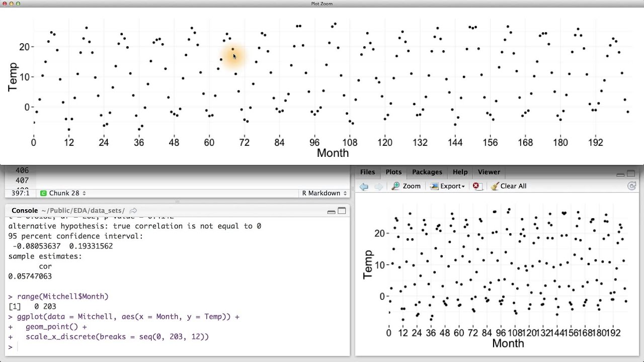Click the console input prompt line
644x362 pixels.
(x=177, y=347)
